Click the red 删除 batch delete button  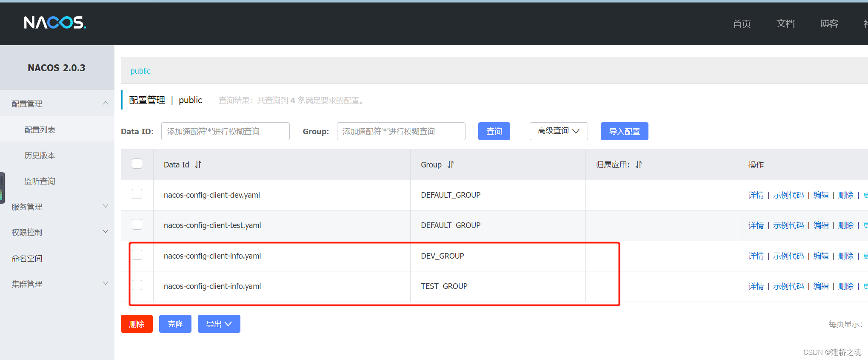click(x=137, y=324)
